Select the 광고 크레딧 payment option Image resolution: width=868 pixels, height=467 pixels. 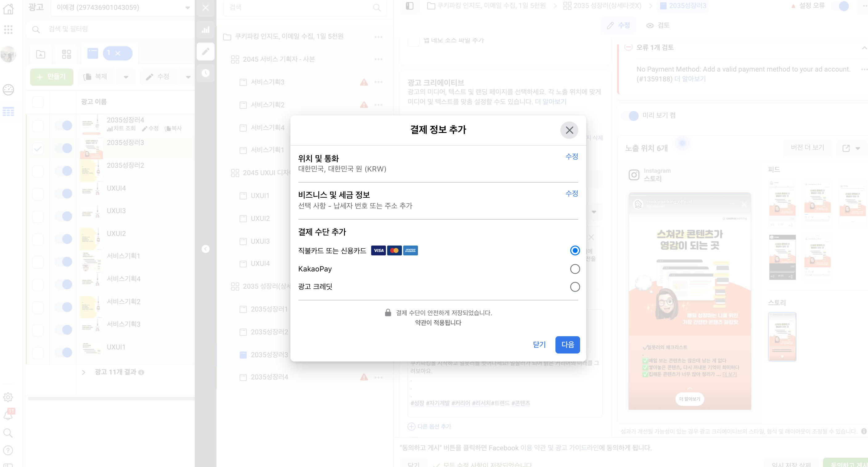575,287
